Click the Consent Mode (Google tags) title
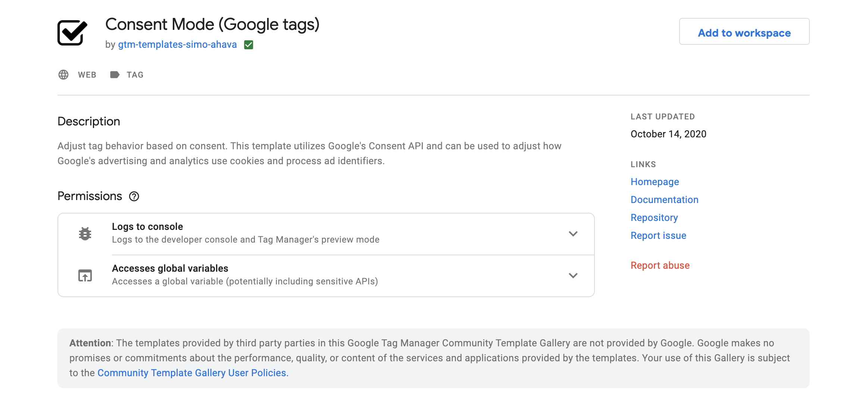 [x=212, y=25]
